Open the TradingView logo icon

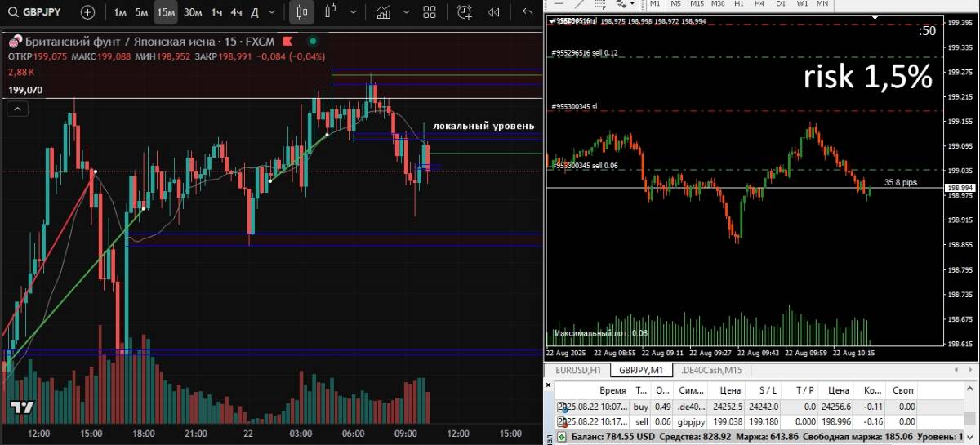pos(22,407)
